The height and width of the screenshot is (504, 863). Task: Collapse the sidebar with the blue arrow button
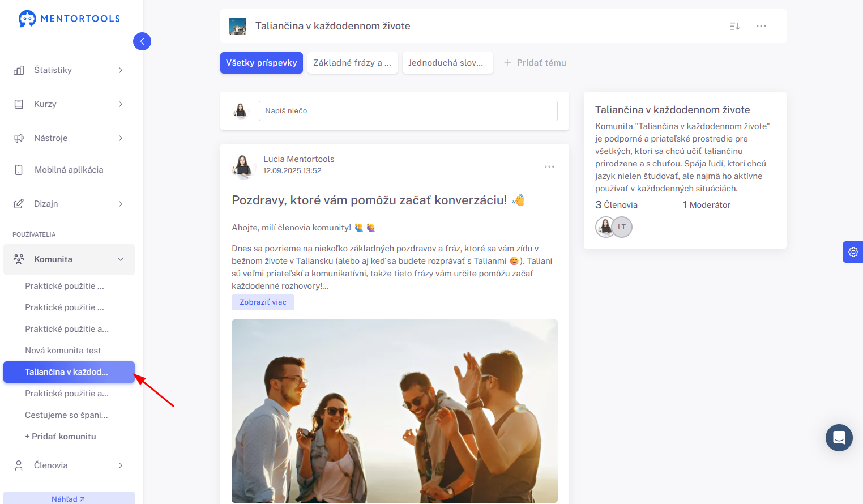click(x=142, y=41)
